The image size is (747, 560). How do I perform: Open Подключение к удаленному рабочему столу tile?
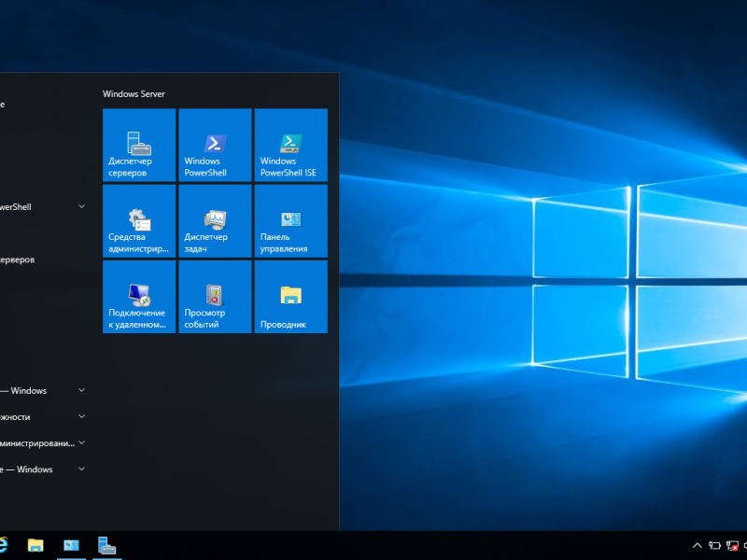tap(139, 297)
